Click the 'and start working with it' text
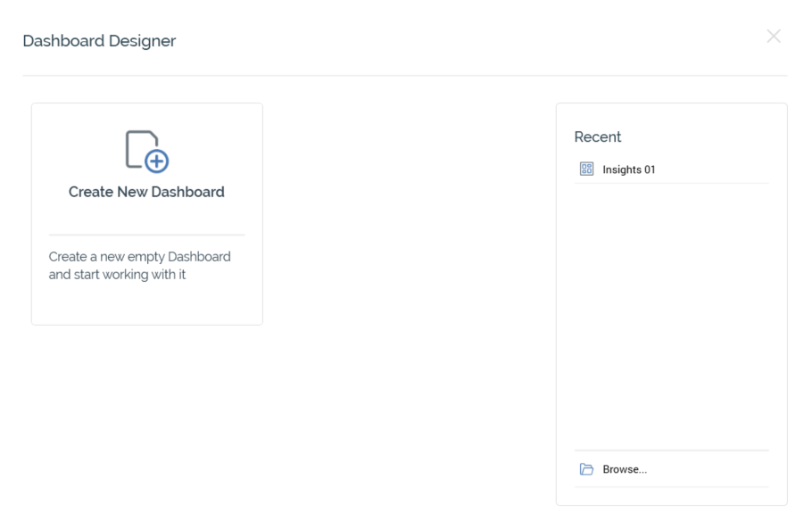This screenshot has width=812, height=529. click(117, 275)
